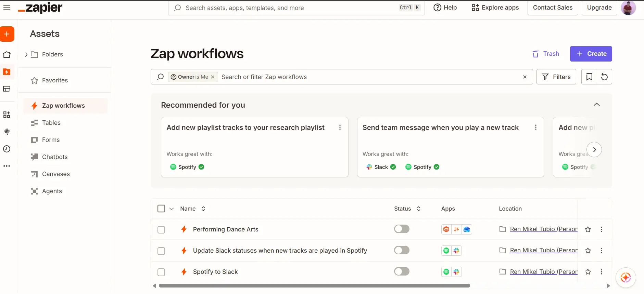Turn on the Performing Dance Arts zap

click(x=402, y=229)
